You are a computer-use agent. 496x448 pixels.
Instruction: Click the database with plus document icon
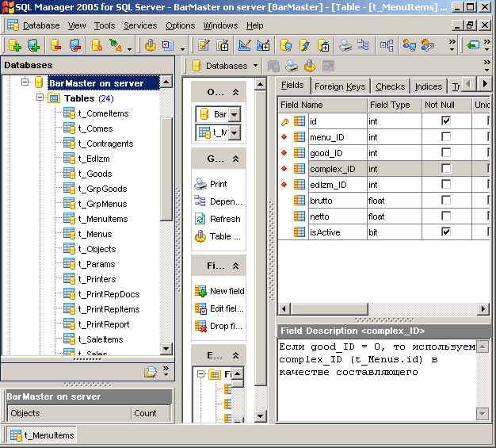(x=323, y=45)
